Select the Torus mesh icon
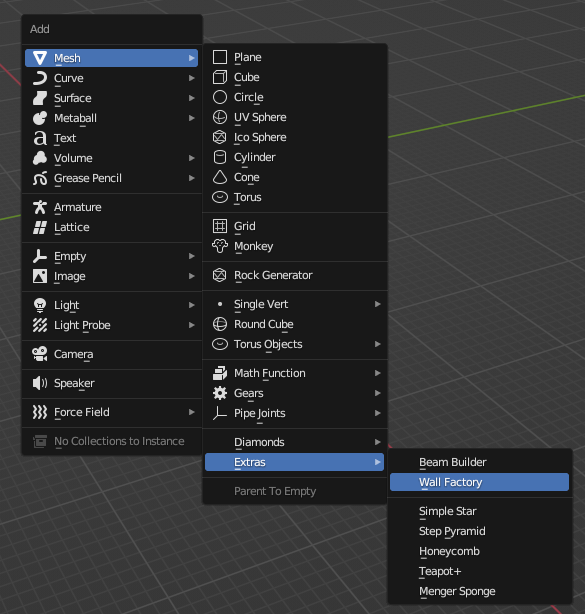The image size is (585, 614). [x=220, y=197]
